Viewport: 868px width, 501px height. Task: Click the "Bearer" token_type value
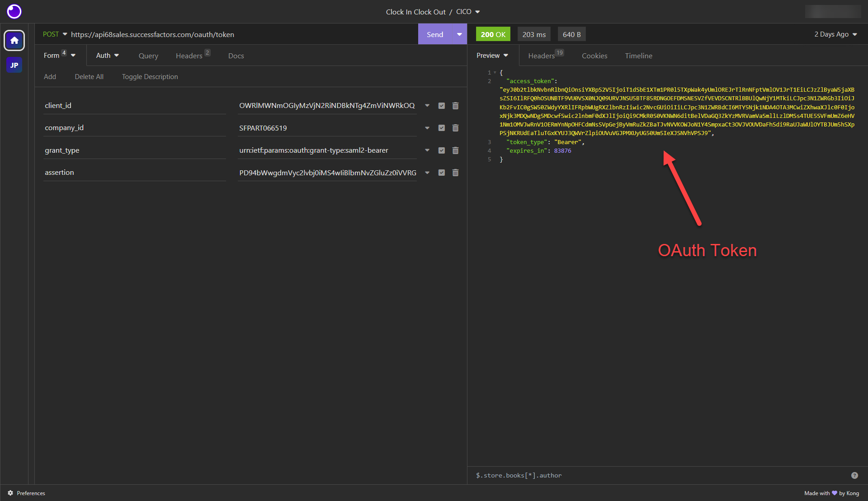[568, 142]
